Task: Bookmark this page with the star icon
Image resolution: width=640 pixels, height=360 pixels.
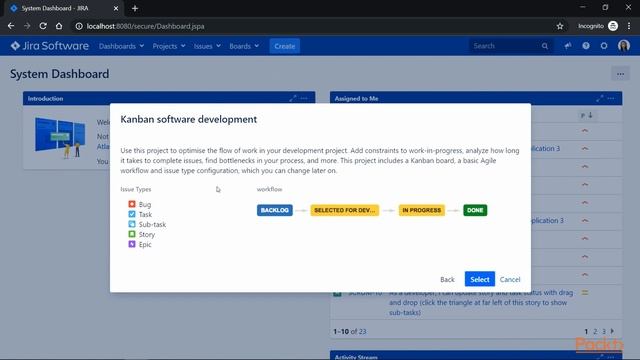Action: point(560,26)
